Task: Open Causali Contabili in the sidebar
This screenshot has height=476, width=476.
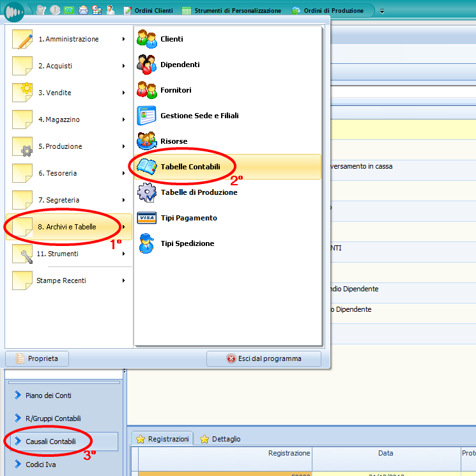Action: coord(50,441)
